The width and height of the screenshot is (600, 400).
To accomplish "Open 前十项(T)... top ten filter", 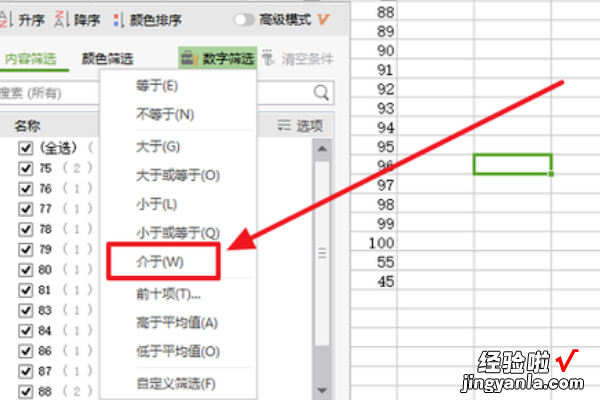I will click(178, 294).
